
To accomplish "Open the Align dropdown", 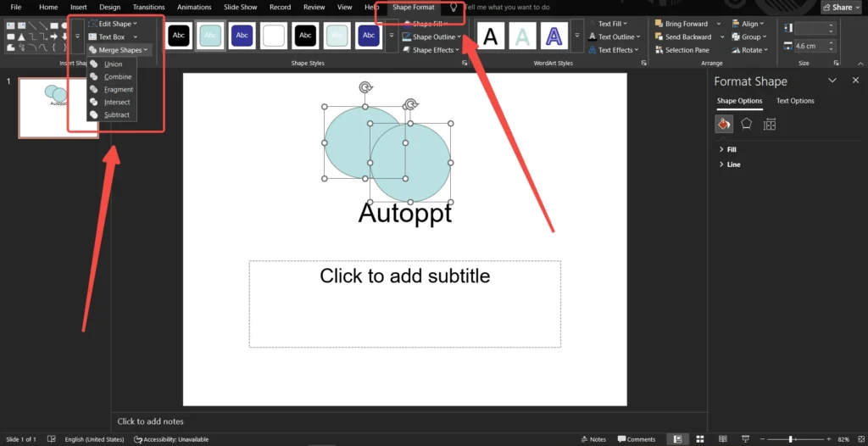I will click(x=748, y=24).
